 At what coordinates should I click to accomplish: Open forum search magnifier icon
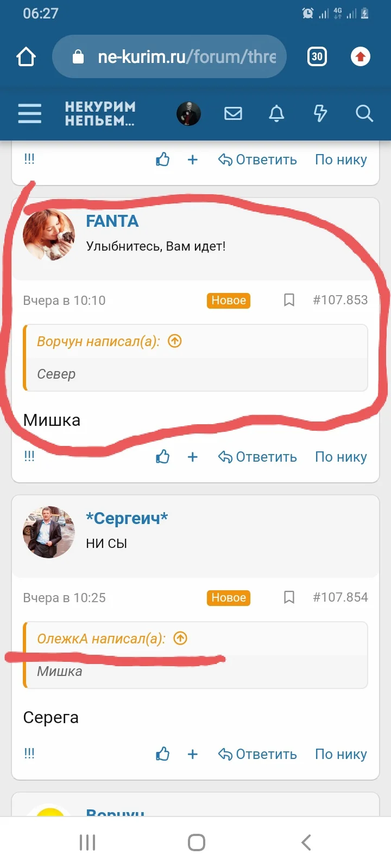[364, 113]
